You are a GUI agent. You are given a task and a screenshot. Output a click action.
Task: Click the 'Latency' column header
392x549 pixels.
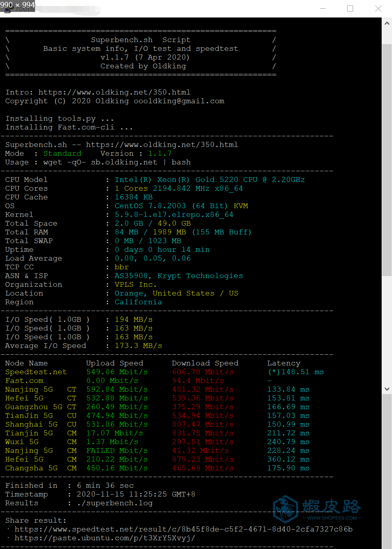tap(284, 363)
